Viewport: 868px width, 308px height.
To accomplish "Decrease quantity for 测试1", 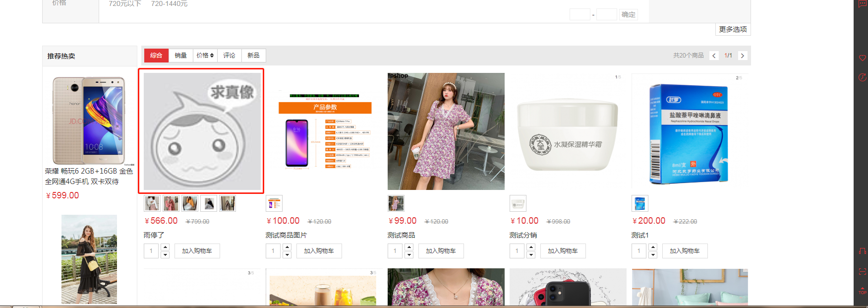I will (653, 255).
